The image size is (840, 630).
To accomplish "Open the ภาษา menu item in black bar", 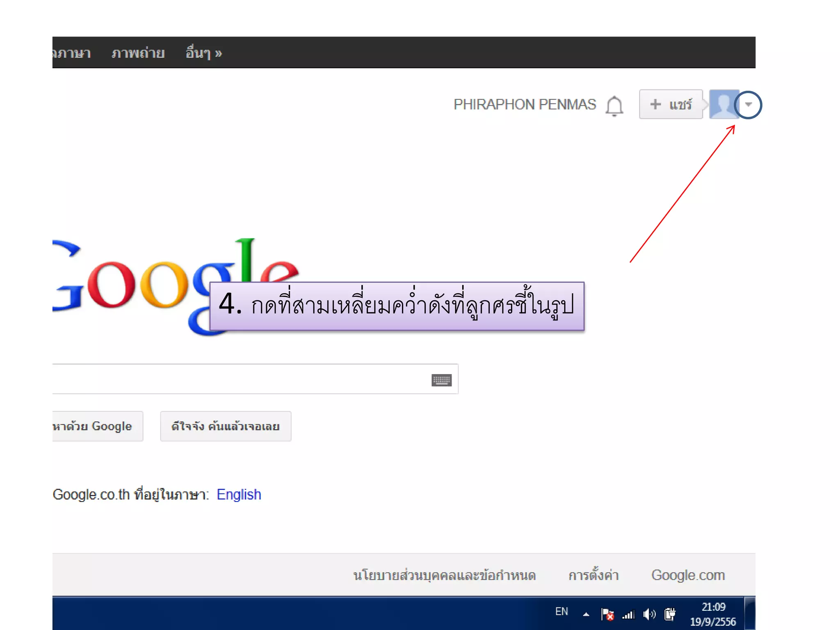I will coord(72,53).
